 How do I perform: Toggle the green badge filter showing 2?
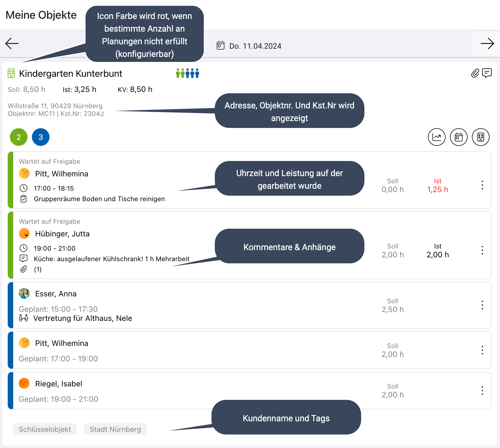coord(19,137)
